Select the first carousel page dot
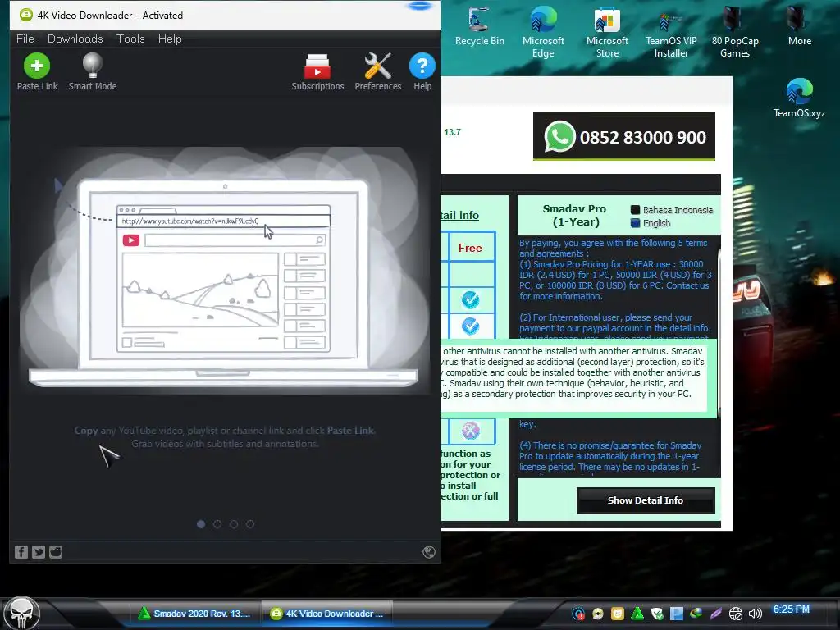840x630 pixels. 201,524
